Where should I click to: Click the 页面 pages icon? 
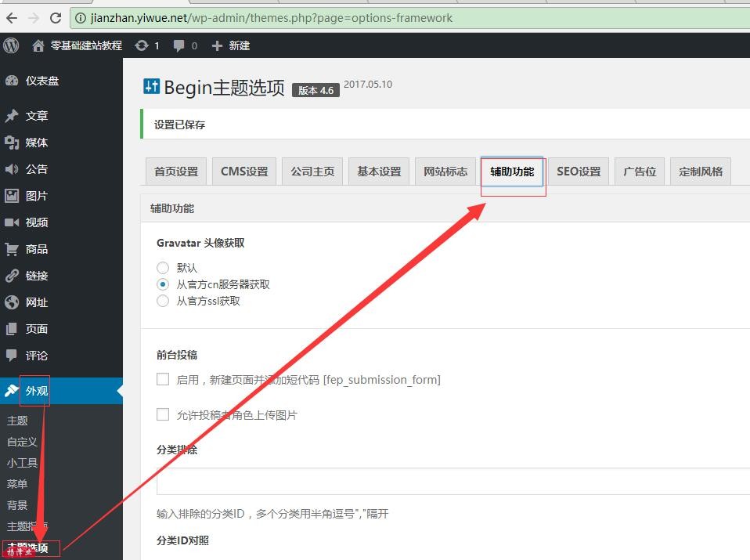click(x=12, y=329)
